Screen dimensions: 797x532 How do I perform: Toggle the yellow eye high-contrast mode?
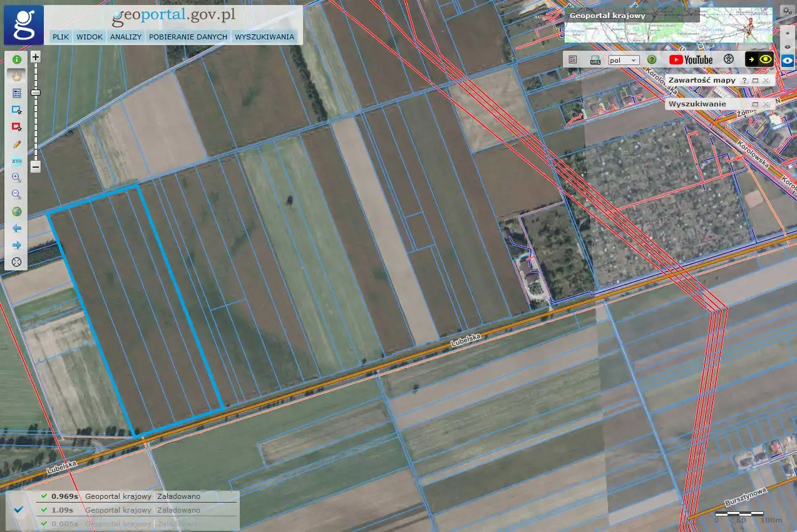(765, 59)
